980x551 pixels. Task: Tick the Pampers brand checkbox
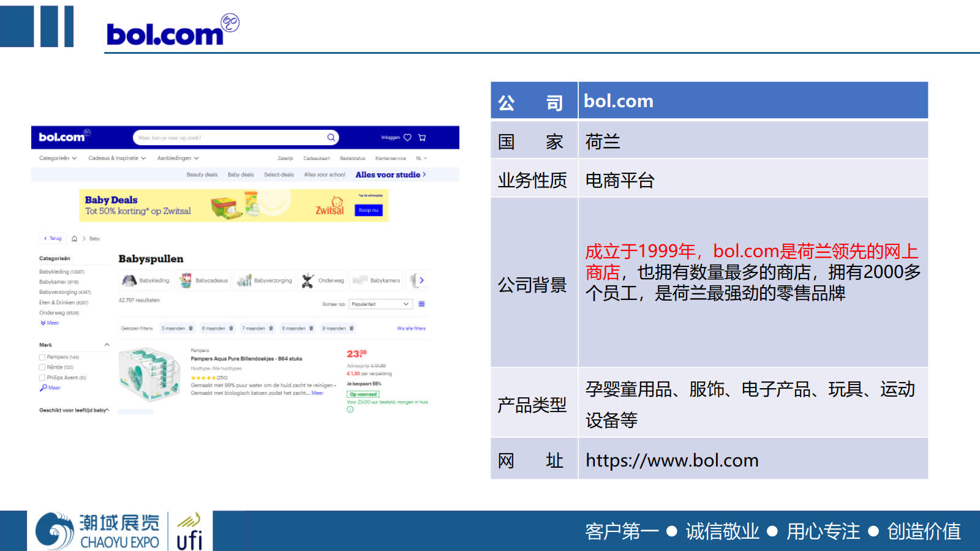[x=42, y=357]
